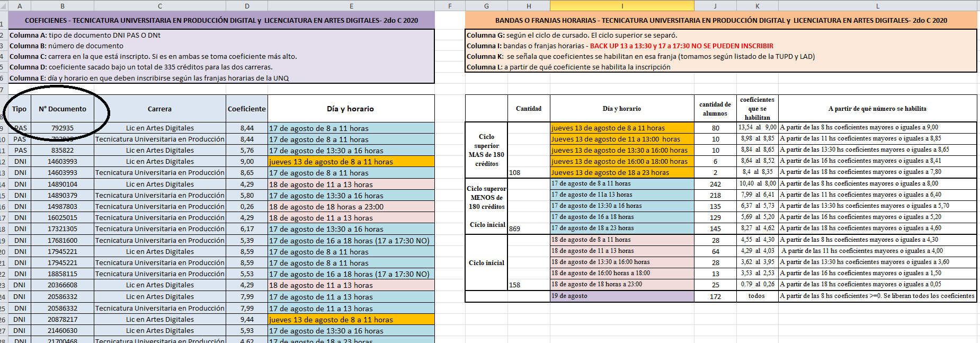980x343 pixels.
Task: Click the column E header
Action: pyautogui.click(x=351, y=6)
